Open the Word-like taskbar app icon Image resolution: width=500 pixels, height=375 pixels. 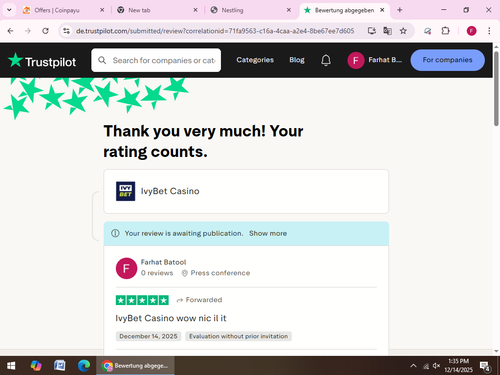pyautogui.click(x=60, y=366)
